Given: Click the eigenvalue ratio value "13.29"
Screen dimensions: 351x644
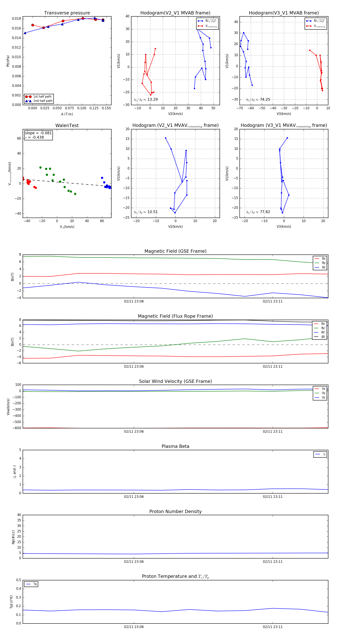Looking at the screenshot, I should 152,100.
